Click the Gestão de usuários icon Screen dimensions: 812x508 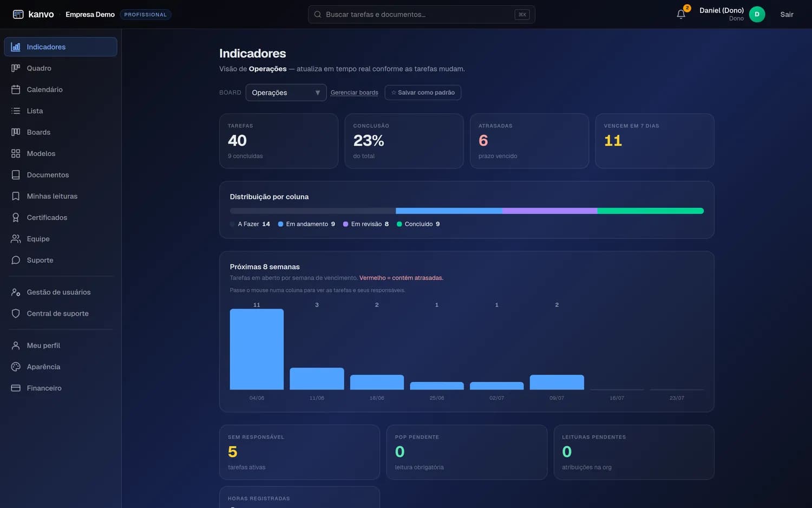point(16,292)
